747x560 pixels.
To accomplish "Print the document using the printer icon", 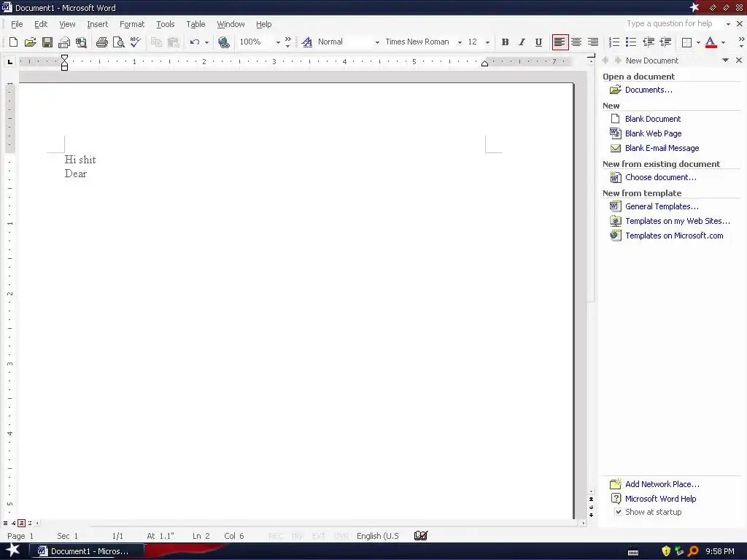I will tap(101, 42).
